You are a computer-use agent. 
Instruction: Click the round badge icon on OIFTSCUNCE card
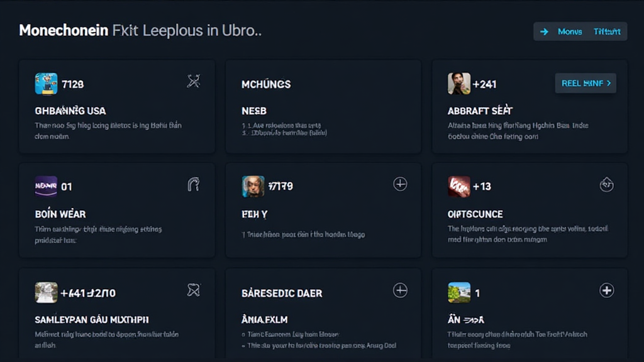point(606,184)
